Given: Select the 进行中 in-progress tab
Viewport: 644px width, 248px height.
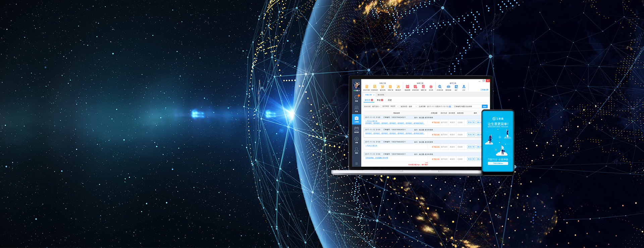Looking at the screenshot, I should [x=369, y=100].
